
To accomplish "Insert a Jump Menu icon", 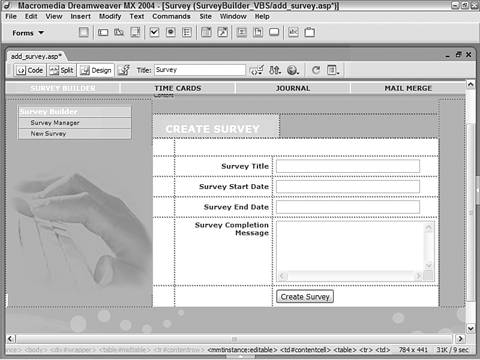I will [x=223, y=32].
